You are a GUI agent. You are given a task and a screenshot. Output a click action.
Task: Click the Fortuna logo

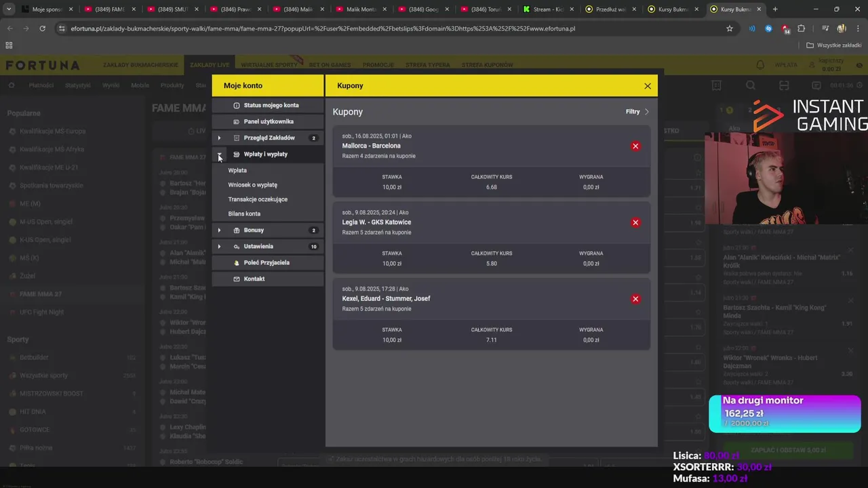(43, 65)
